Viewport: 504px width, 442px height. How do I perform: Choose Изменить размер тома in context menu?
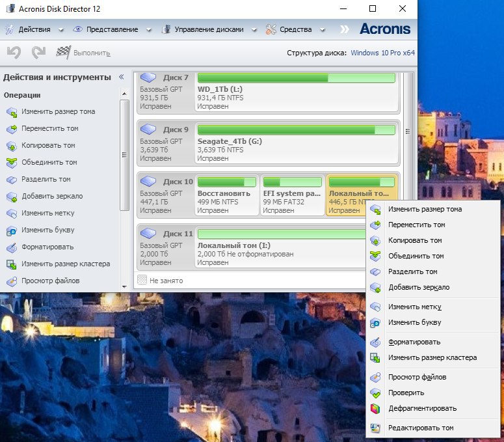pos(432,210)
